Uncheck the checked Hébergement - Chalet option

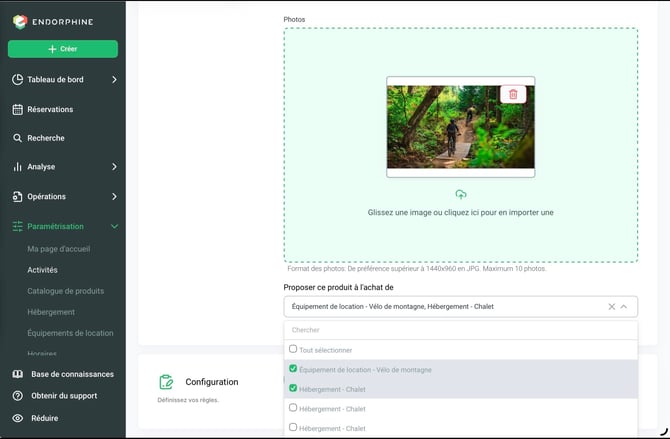click(x=293, y=388)
